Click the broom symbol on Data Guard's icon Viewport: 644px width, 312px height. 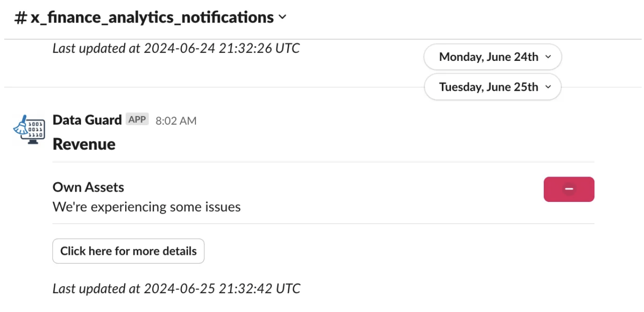pyautogui.click(x=21, y=124)
